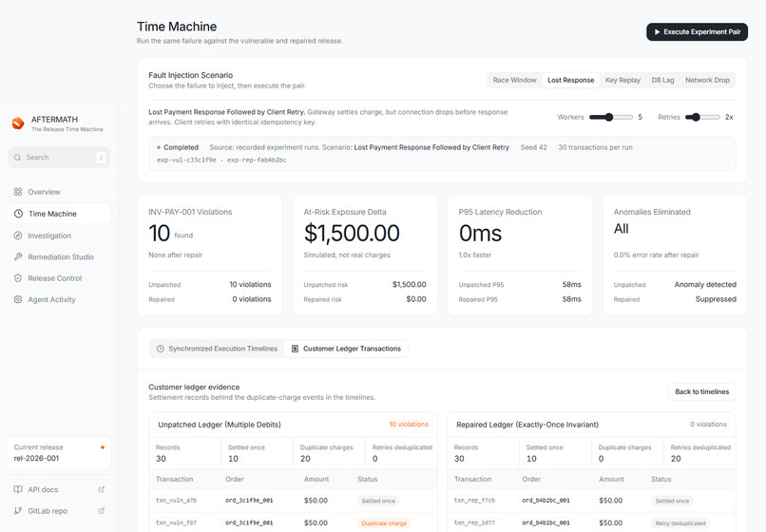The width and height of the screenshot is (766, 532).
Task: Run Execute Experiment Pair
Action: pos(698,31)
